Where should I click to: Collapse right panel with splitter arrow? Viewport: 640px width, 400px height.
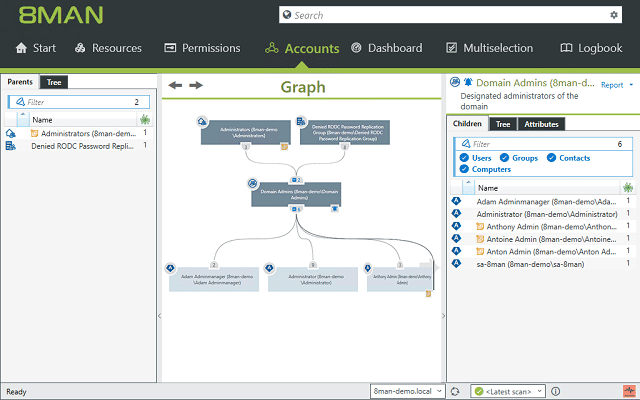[x=443, y=316]
